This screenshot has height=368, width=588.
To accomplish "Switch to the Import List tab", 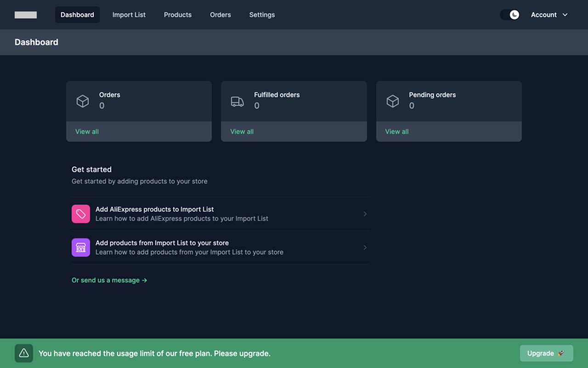I will (x=129, y=15).
